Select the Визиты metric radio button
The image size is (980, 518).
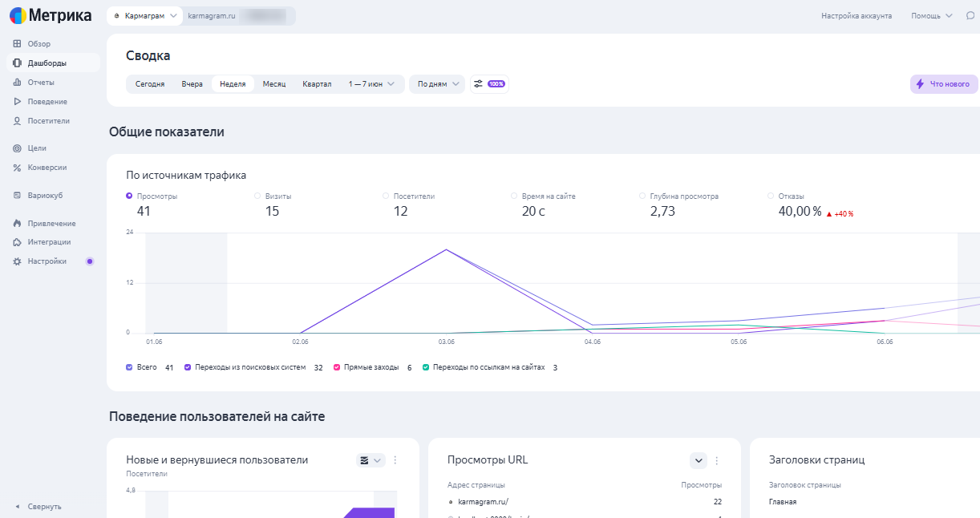(257, 196)
